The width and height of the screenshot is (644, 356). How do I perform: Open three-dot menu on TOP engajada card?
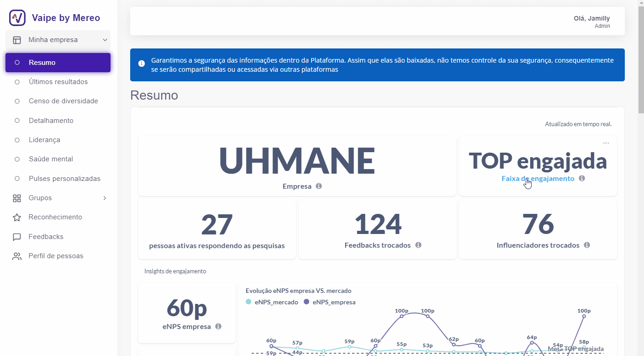[606, 143]
